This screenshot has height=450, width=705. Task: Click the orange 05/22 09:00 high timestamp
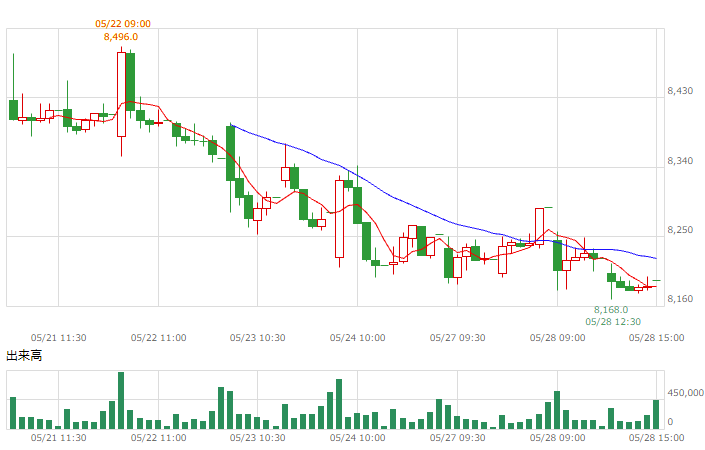123,24
